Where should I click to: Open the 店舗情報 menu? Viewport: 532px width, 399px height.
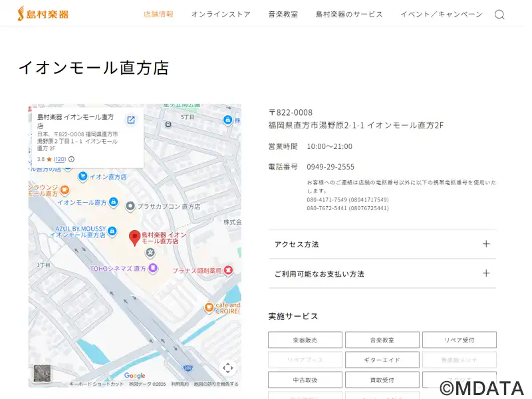click(158, 14)
